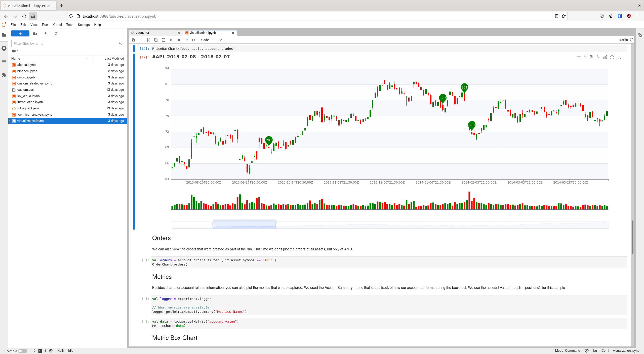Click the copy cell icon in toolbar
This screenshot has height=354, width=644.
(x=156, y=39)
